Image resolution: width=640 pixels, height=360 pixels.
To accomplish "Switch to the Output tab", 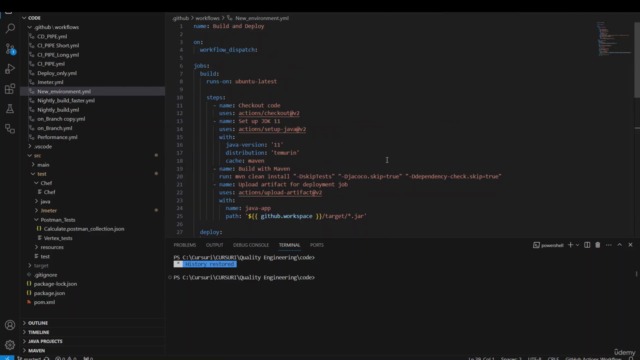I will pyautogui.click(x=214, y=245).
